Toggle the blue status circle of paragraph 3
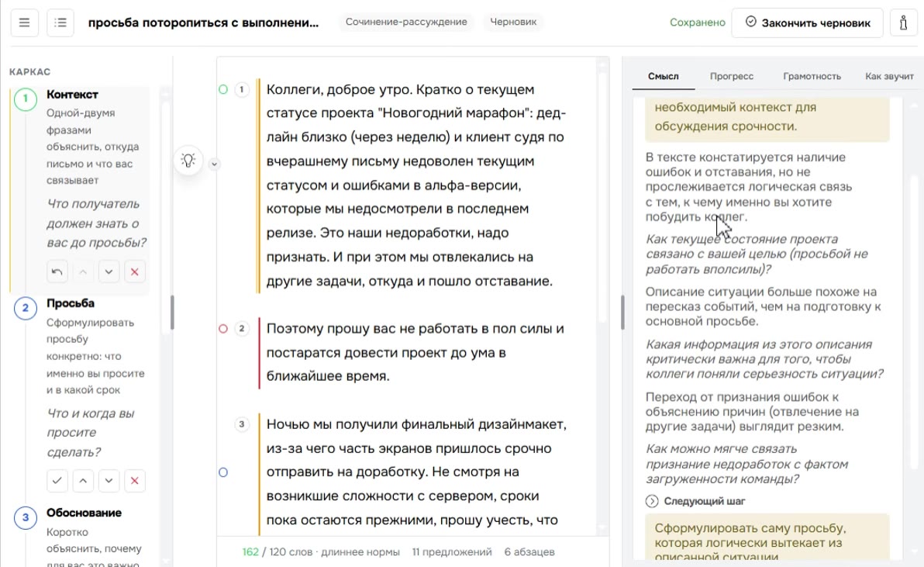 (x=223, y=472)
